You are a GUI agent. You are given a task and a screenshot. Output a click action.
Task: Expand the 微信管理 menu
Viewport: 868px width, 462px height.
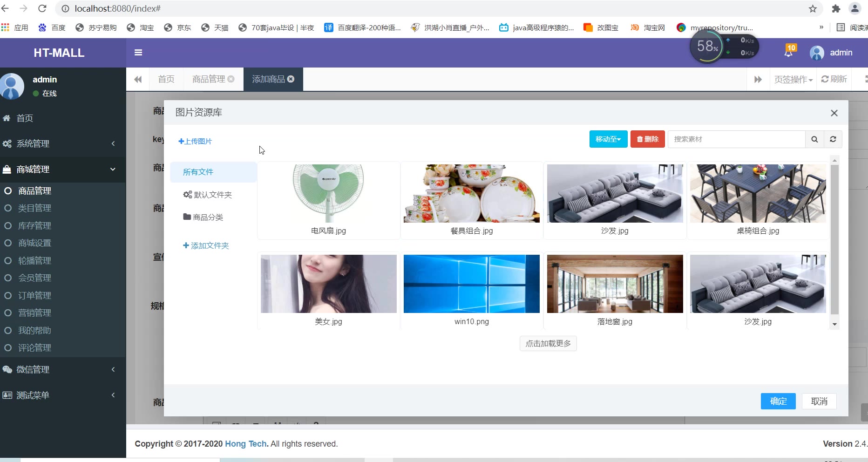click(x=63, y=370)
